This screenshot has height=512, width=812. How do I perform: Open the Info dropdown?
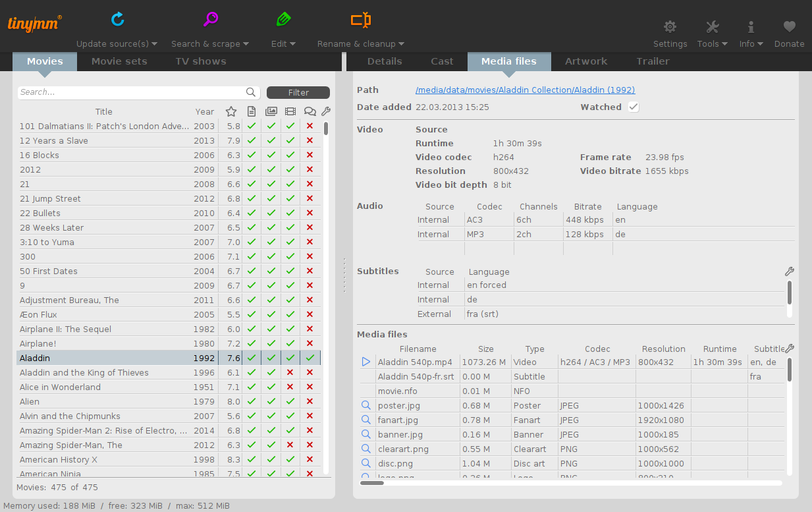click(751, 43)
